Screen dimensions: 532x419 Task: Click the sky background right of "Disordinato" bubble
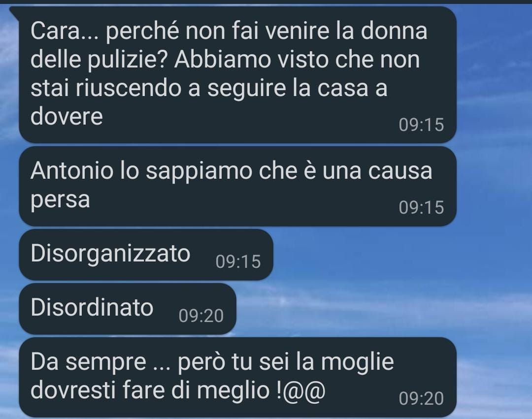pyautogui.click(x=373, y=309)
